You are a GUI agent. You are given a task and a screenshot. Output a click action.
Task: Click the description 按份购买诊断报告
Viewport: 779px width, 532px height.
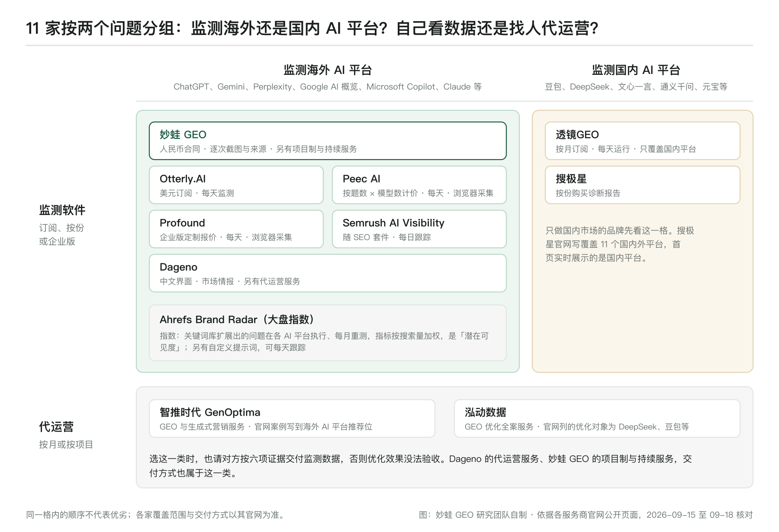point(588,193)
